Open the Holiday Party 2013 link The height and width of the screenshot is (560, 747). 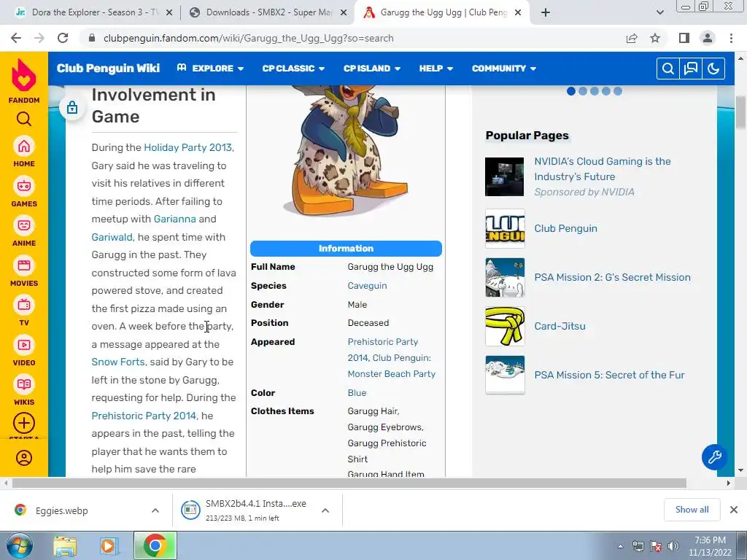point(187,147)
